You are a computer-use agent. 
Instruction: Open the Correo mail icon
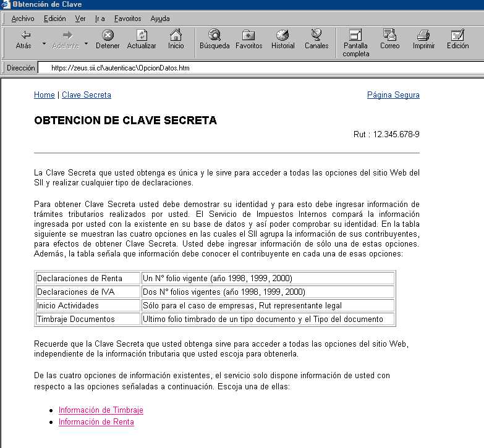pos(389,36)
